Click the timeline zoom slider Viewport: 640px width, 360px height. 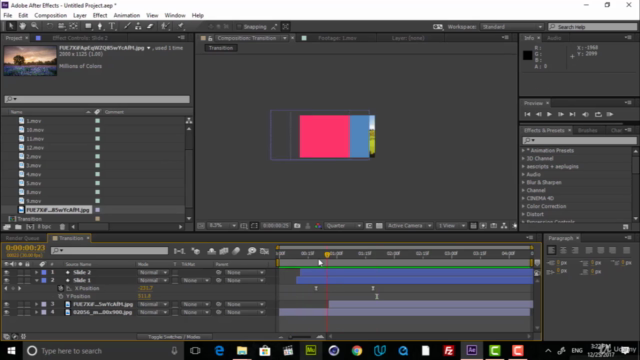click(300, 337)
